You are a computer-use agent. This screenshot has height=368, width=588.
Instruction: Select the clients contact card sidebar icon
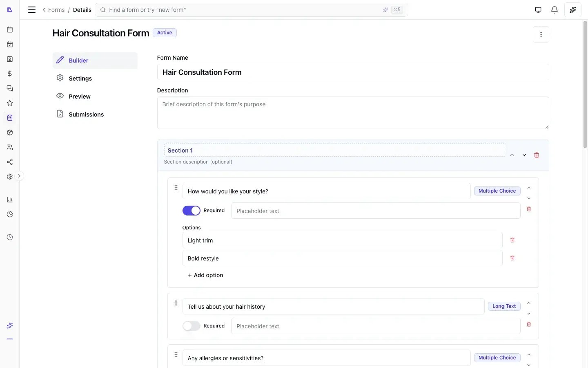click(x=10, y=59)
